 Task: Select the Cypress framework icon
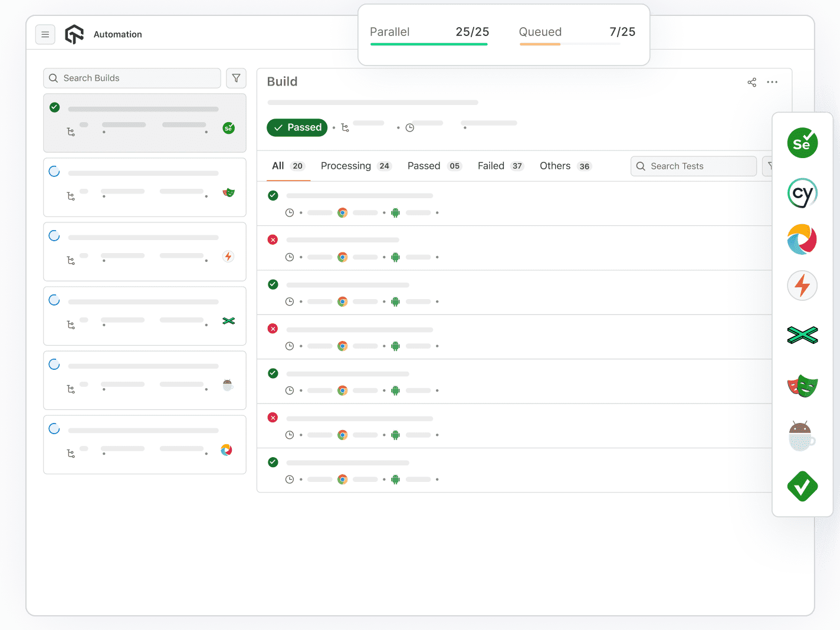click(802, 193)
